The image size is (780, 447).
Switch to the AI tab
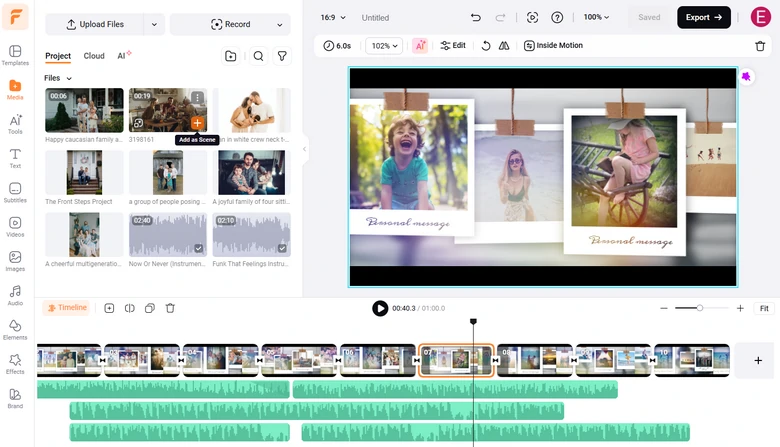click(x=123, y=55)
